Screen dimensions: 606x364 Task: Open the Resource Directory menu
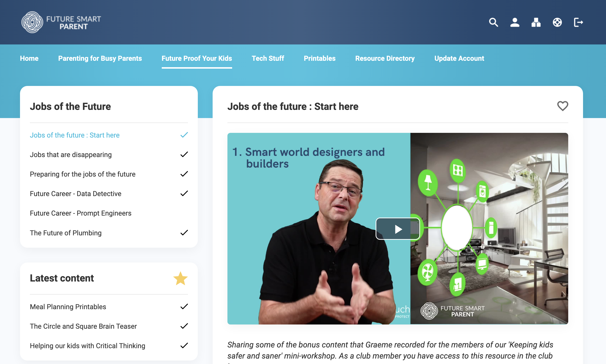click(x=385, y=58)
